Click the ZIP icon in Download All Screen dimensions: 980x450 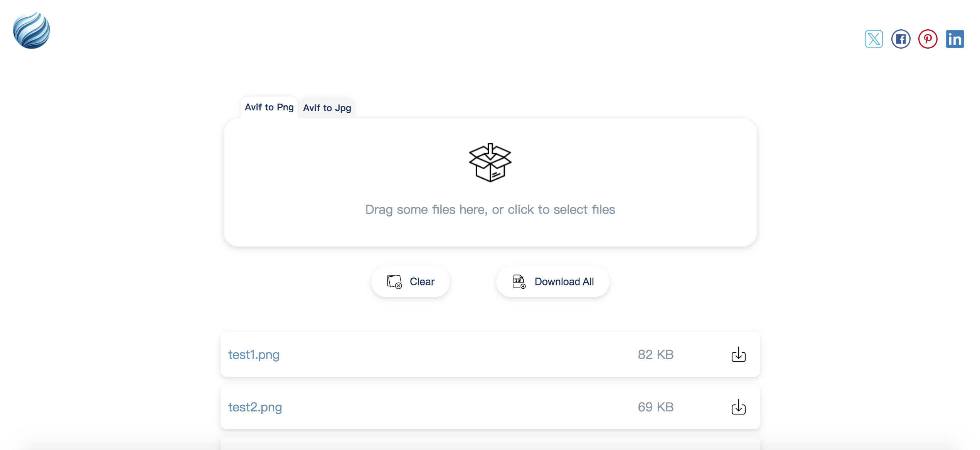pyautogui.click(x=519, y=282)
